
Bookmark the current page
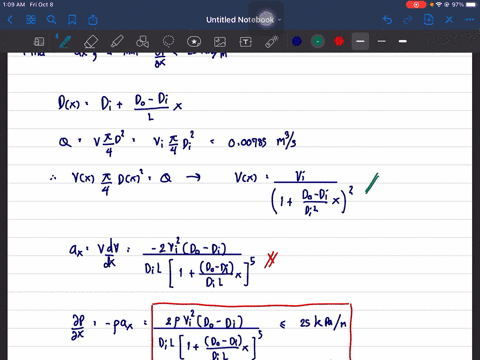point(72,20)
